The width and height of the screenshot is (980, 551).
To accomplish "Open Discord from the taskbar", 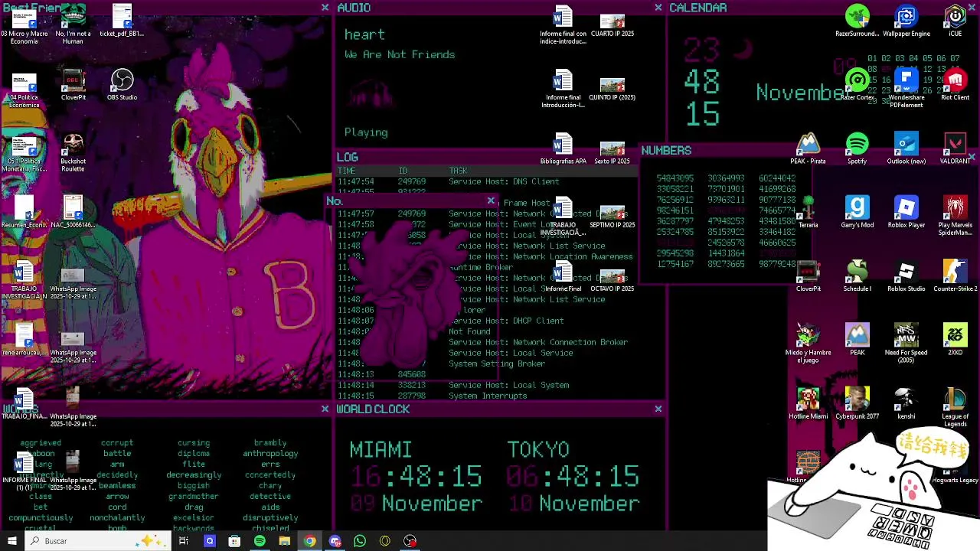I will pos(335,541).
